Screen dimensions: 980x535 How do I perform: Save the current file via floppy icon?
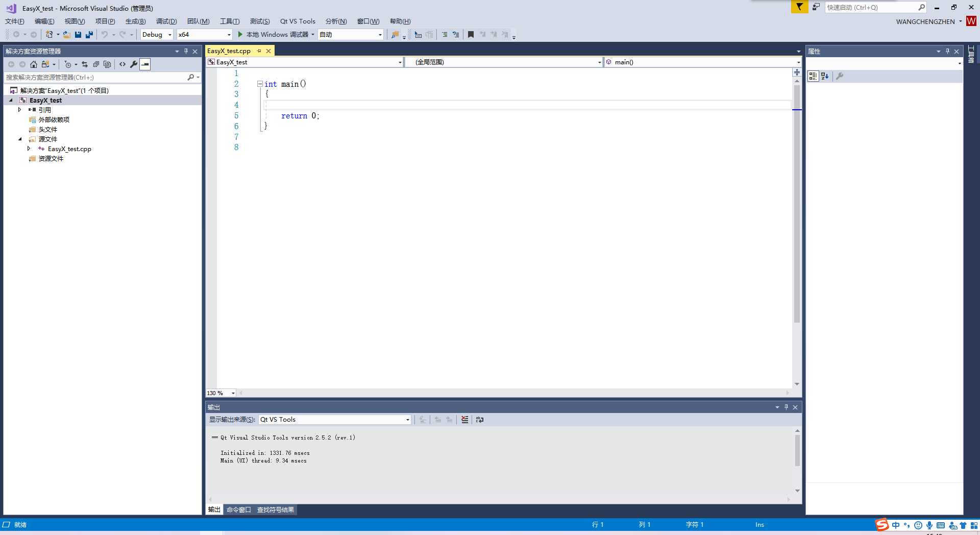tap(78, 34)
